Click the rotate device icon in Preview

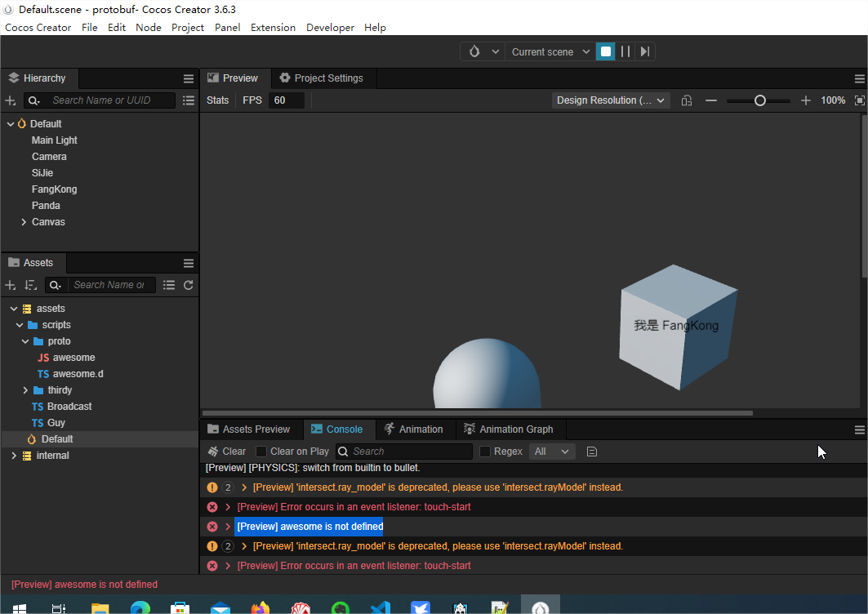(687, 100)
